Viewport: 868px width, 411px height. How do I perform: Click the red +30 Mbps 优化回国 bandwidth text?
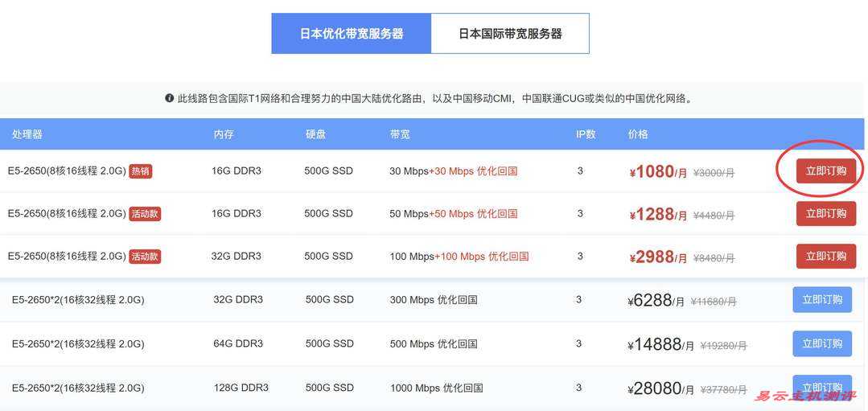tap(473, 171)
